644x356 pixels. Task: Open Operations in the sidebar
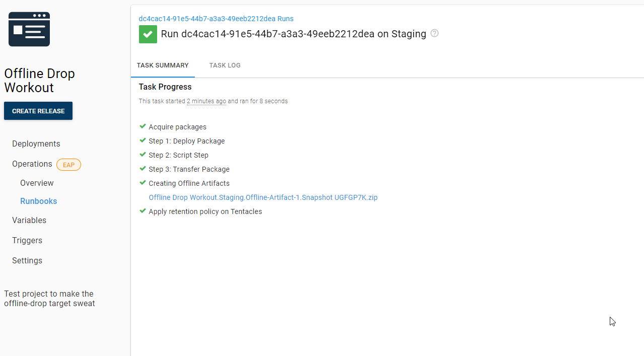[32, 164]
